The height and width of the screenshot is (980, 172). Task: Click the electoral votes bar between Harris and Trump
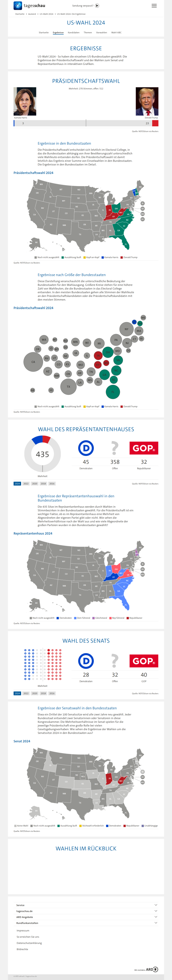coord(86,123)
